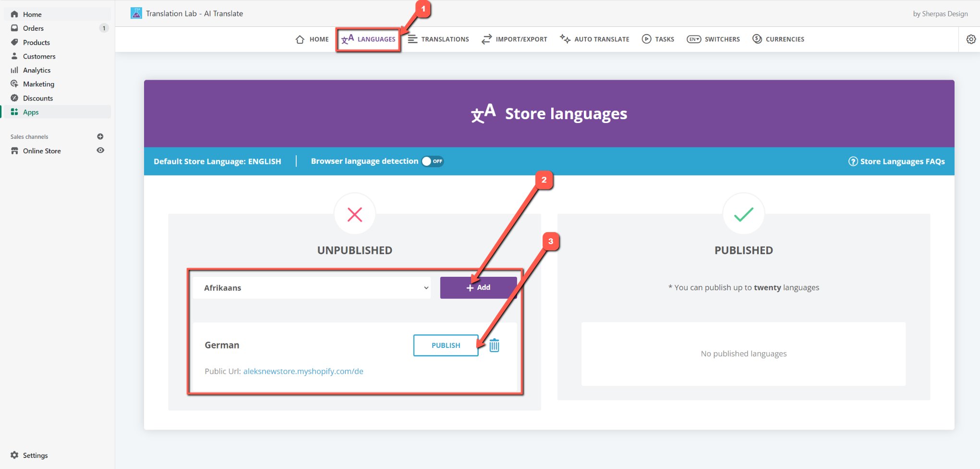Toggle Browser language detection switch
The image size is (980, 469).
[433, 161]
